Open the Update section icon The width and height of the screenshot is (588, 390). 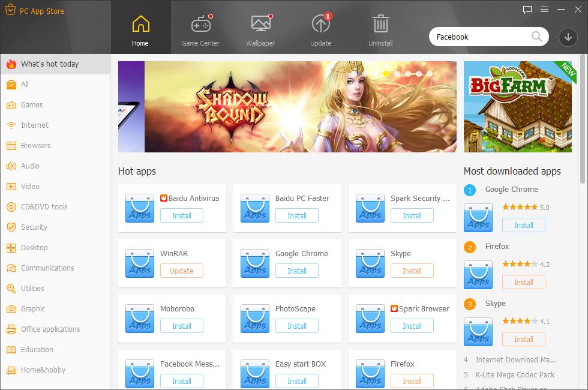(320, 25)
